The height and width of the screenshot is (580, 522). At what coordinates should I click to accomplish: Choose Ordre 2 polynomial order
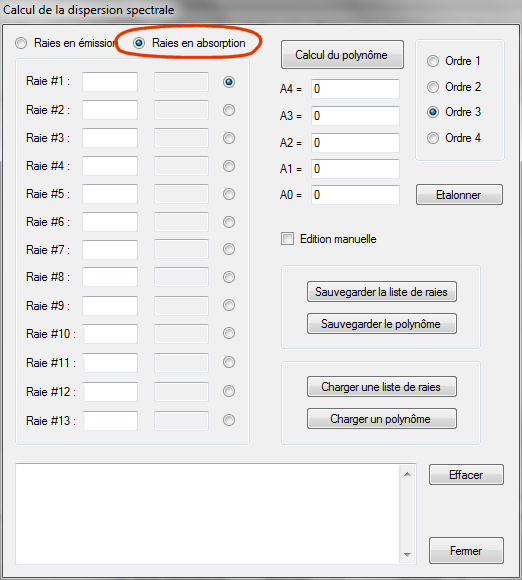(x=433, y=87)
